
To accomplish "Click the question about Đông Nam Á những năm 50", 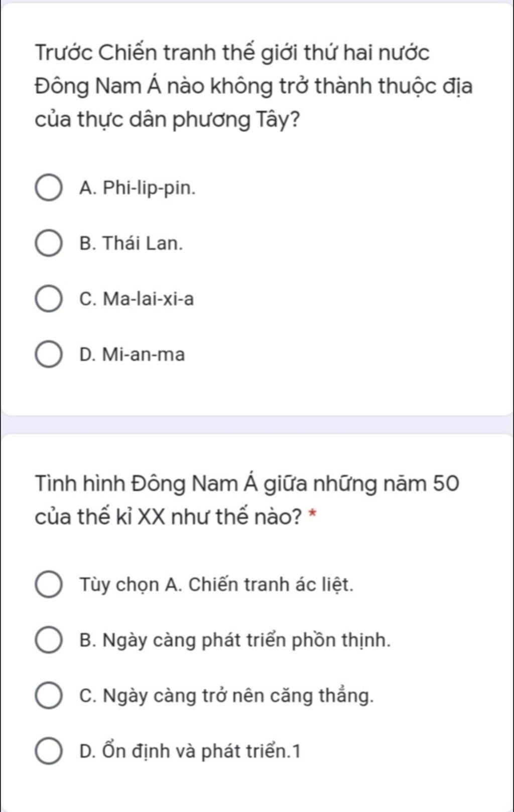I will (x=246, y=500).
